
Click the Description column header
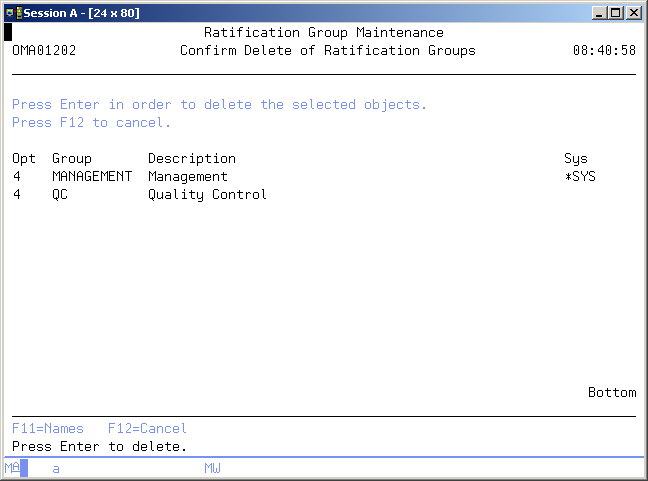tap(191, 159)
